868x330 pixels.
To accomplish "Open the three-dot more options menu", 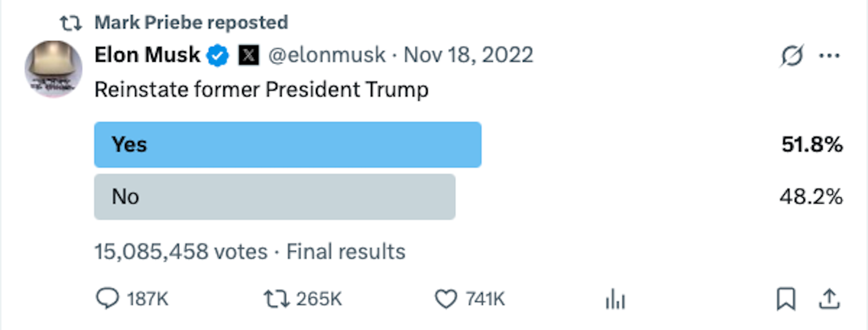I will [829, 56].
